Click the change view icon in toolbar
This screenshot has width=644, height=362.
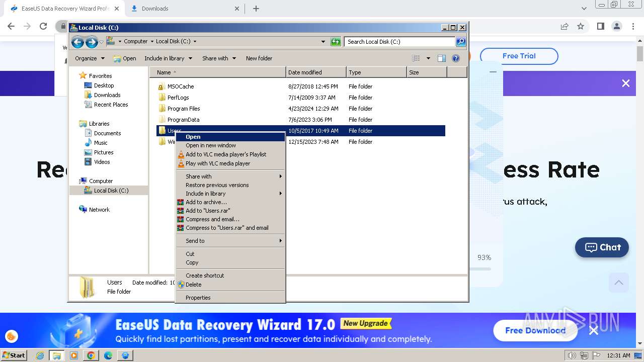[416, 58]
